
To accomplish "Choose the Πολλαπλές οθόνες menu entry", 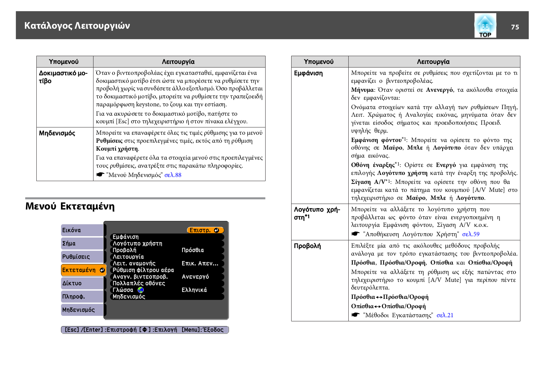I will click(x=167, y=283).
